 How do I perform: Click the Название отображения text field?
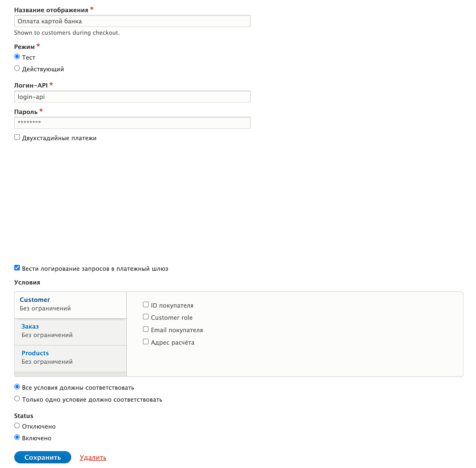pyautogui.click(x=132, y=21)
